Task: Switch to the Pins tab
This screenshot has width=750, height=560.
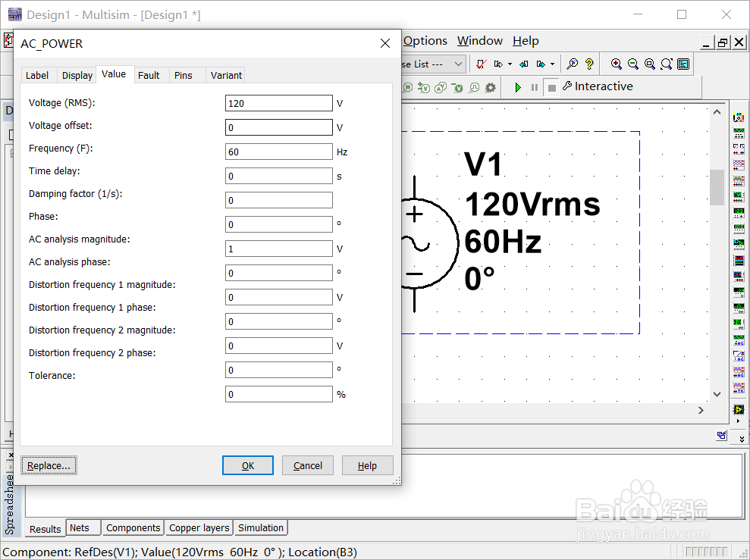Action: [x=184, y=76]
